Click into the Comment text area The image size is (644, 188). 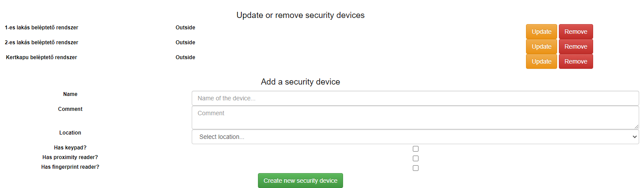click(x=415, y=117)
